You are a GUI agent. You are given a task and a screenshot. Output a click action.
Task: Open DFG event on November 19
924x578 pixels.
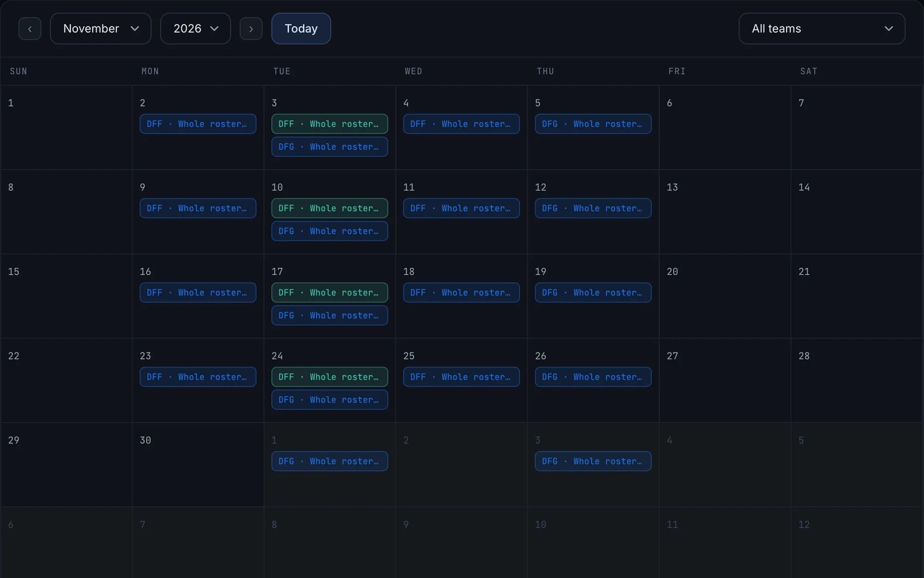point(593,293)
